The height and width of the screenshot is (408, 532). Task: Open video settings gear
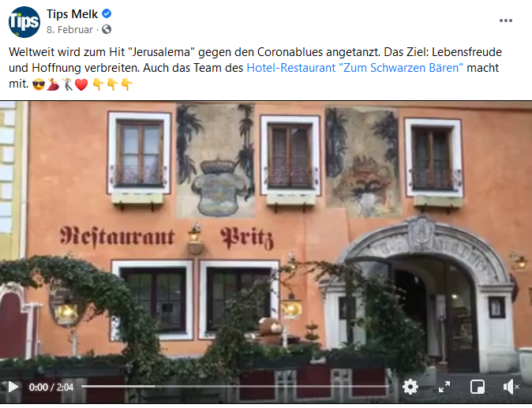[410, 387]
